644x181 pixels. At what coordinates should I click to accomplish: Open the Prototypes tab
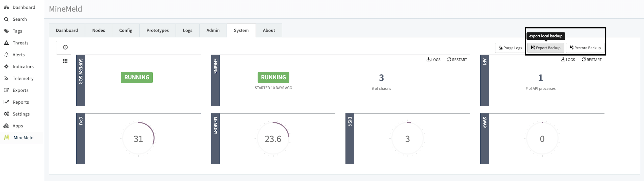tap(157, 30)
